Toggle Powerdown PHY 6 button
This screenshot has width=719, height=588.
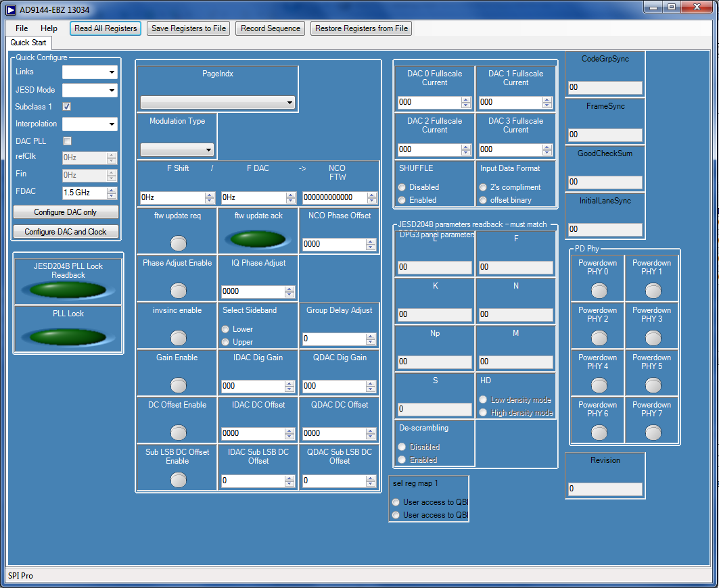[x=599, y=432]
